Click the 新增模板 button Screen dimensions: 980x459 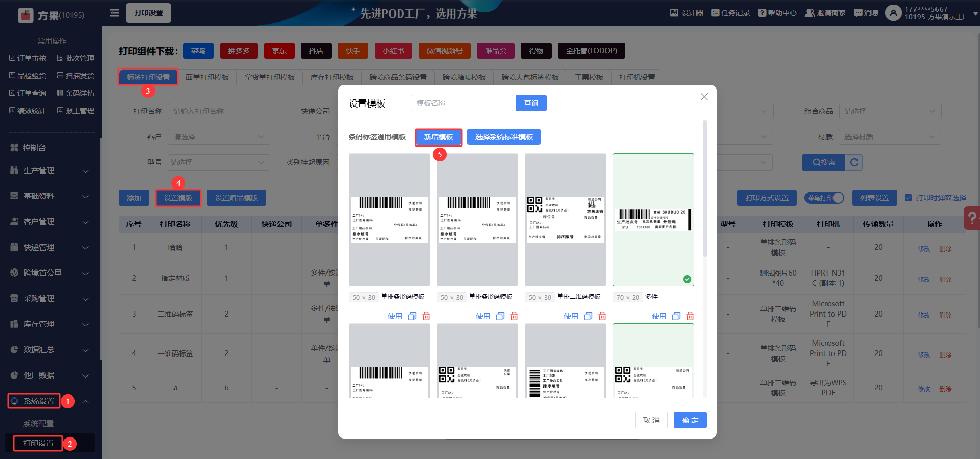click(x=439, y=137)
